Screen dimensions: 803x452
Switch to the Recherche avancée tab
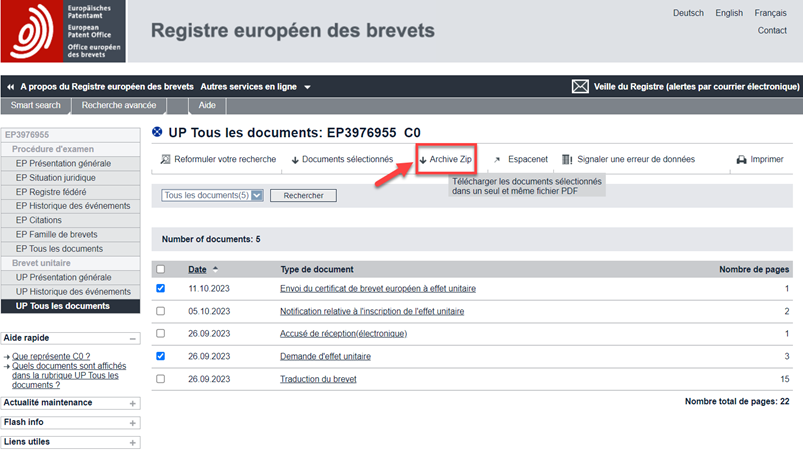[x=118, y=105]
